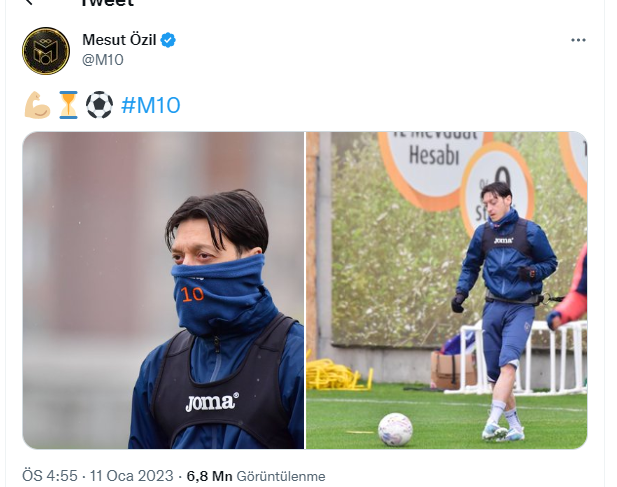Open the left photo of masked player close-up

click(163, 290)
